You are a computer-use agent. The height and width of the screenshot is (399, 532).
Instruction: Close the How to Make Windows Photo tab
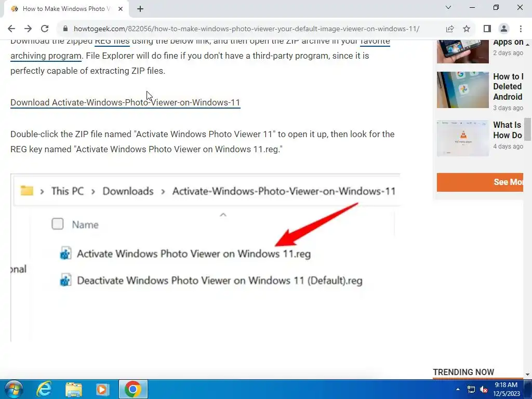[x=121, y=9]
